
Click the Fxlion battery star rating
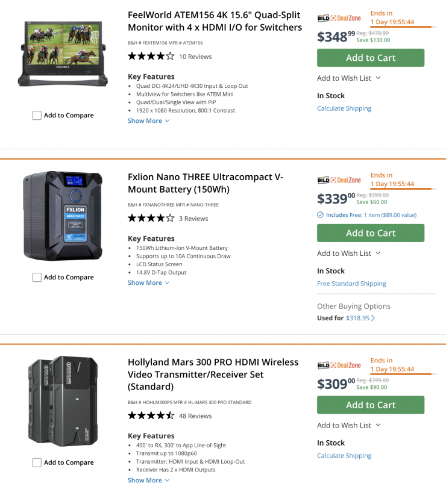click(x=151, y=219)
